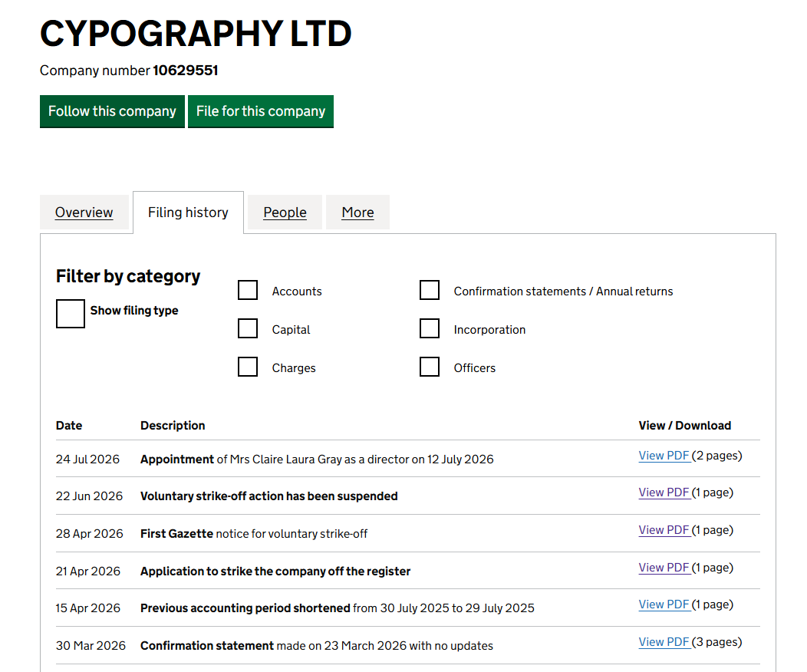
Task: Click the Follow this company button
Action: coord(112,111)
